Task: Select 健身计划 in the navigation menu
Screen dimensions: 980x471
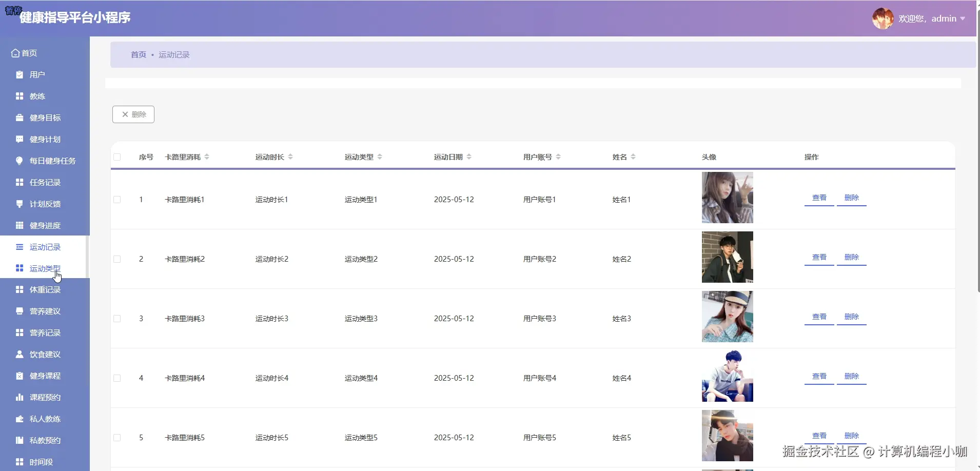Action: point(43,139)
